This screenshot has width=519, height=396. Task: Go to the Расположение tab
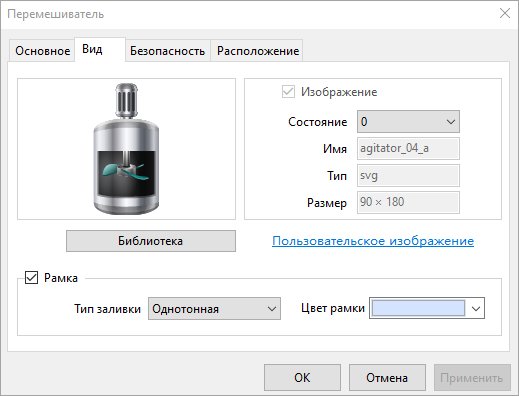click(x=258, y=51)
